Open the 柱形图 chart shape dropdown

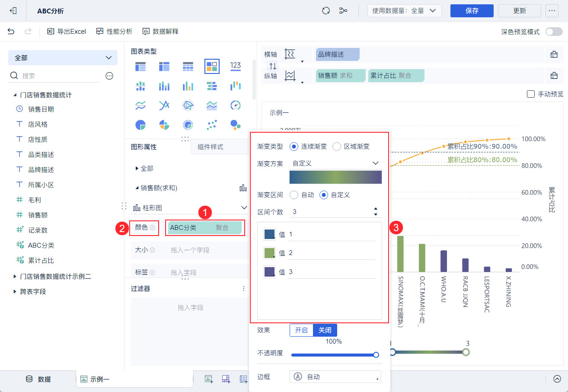(x=190, y=208)
